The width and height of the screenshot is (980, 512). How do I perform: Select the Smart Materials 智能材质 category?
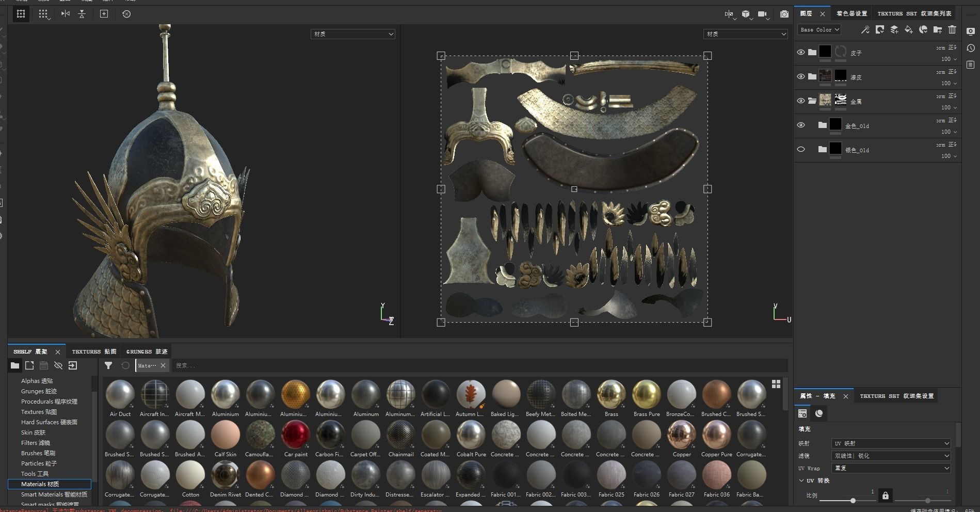[x=54, y=494]
